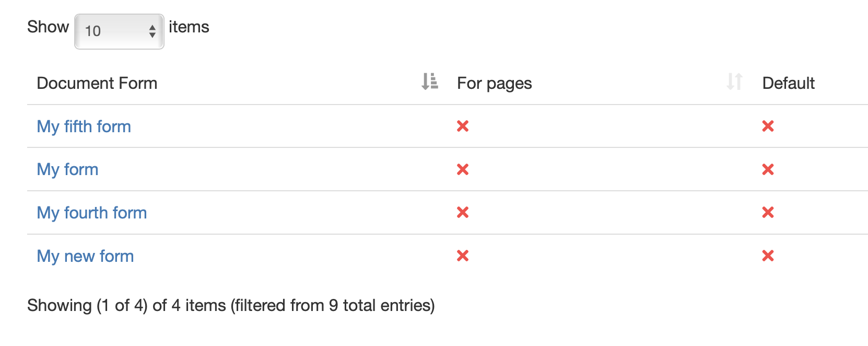
Task: Click For pages red X for My fifth form
Action: pyautogui.click(x=463, y=126)
